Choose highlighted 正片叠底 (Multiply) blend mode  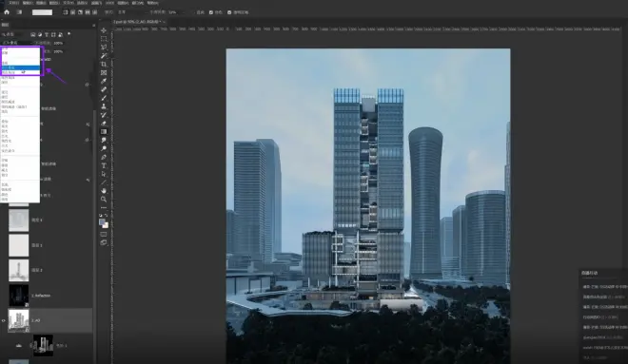coord(20,68)
